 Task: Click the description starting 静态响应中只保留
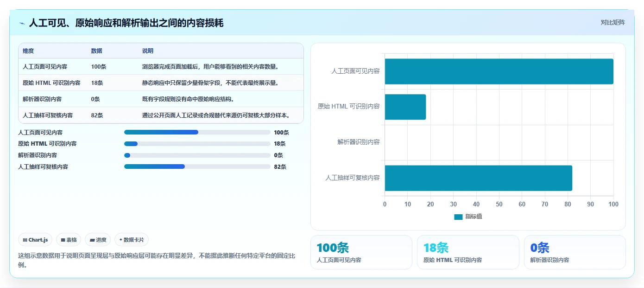pyautogui.click(x=211, y=83)
